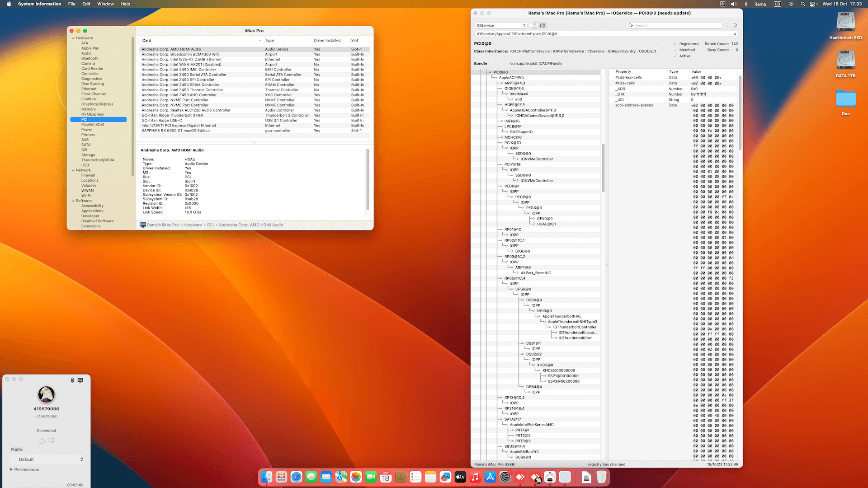Toggle the Matched checkbox
Screen dimensions: 868x488
pyautogui.click(x=675, y=50)
